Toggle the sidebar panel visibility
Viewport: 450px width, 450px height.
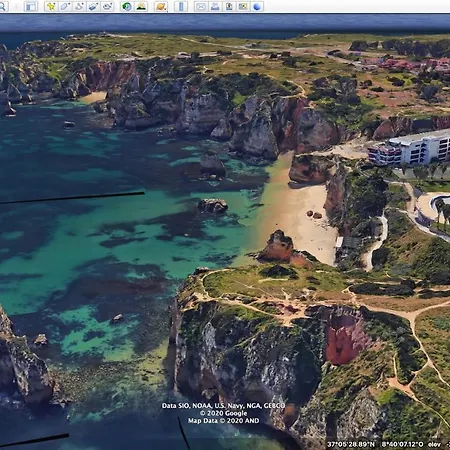(x=31, y=6)
